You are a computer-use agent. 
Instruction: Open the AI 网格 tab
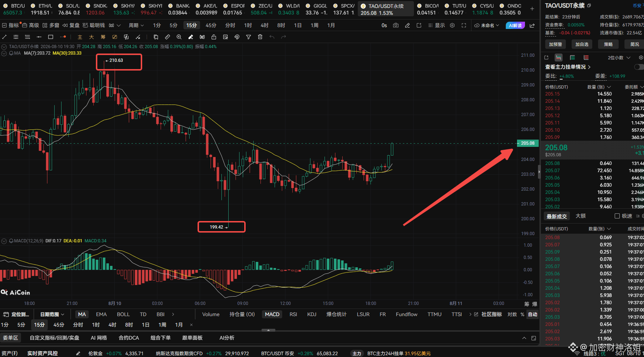point(99,338)
